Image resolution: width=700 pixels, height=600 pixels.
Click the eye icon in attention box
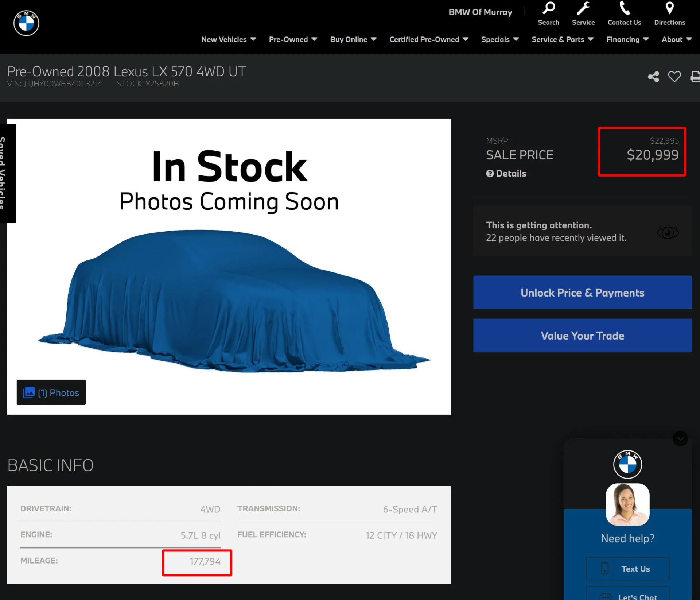(x=668, y=232)
